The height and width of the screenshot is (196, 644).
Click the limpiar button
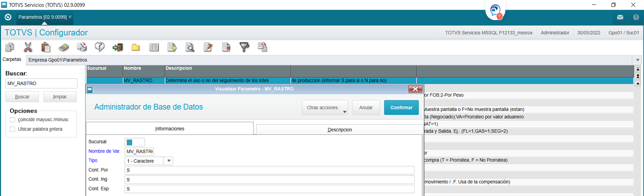[x=60, y=97]
